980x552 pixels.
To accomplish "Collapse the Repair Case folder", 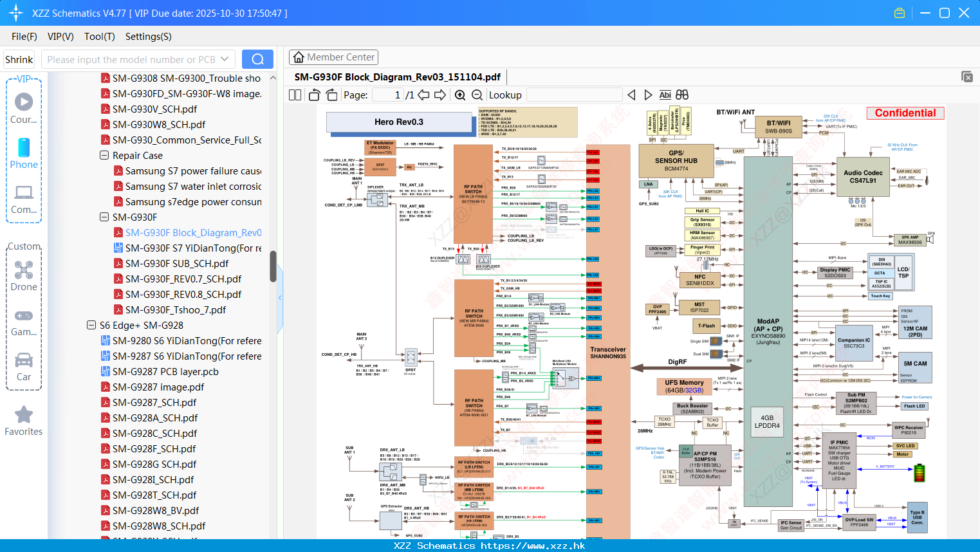I will point(104,155).
